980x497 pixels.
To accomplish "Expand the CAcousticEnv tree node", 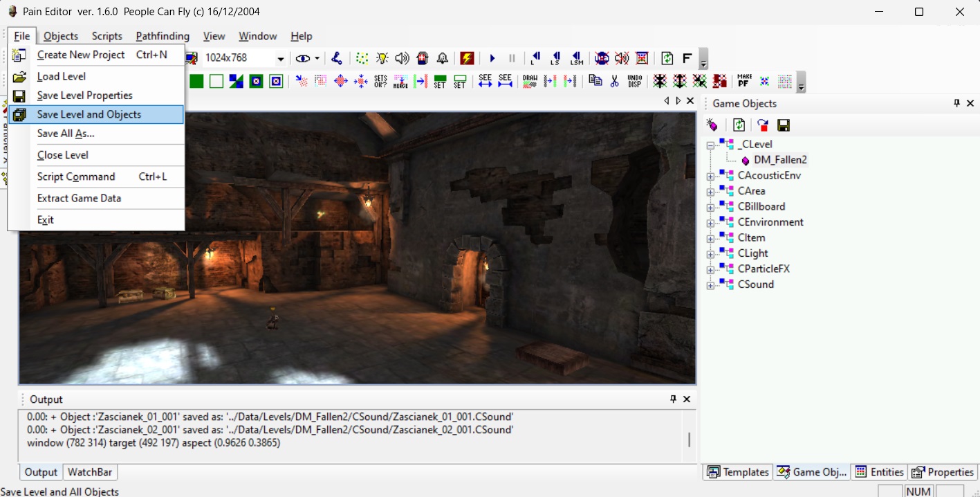I will click(x=710, y=177).
